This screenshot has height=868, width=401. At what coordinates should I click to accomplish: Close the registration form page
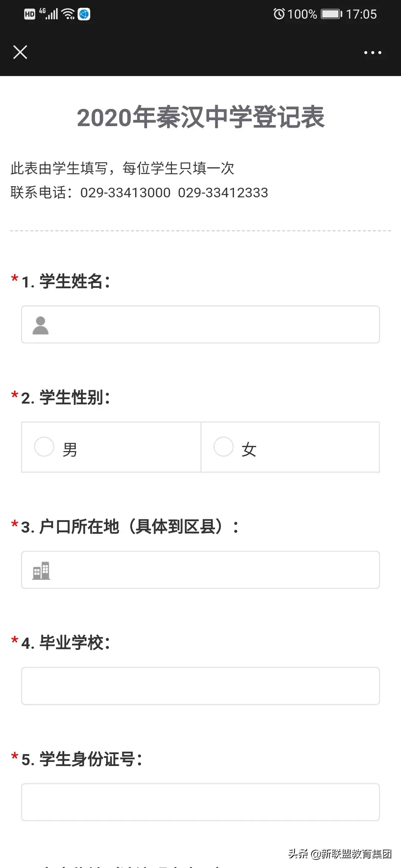20,52
